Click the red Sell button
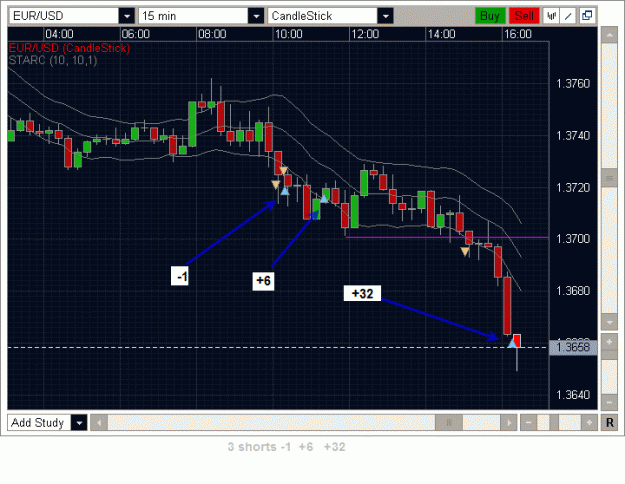The image size is (625, 484). pyautogui.click(x=524, y=16)
